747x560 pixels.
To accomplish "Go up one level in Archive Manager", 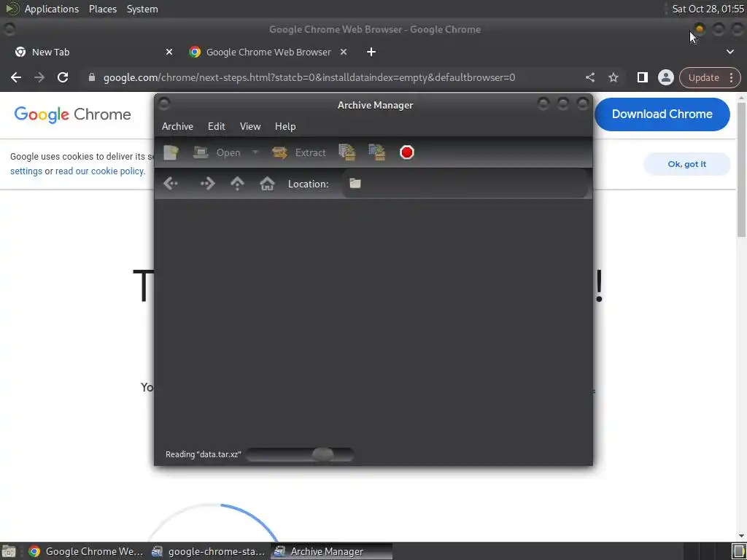I will point(237,183).
